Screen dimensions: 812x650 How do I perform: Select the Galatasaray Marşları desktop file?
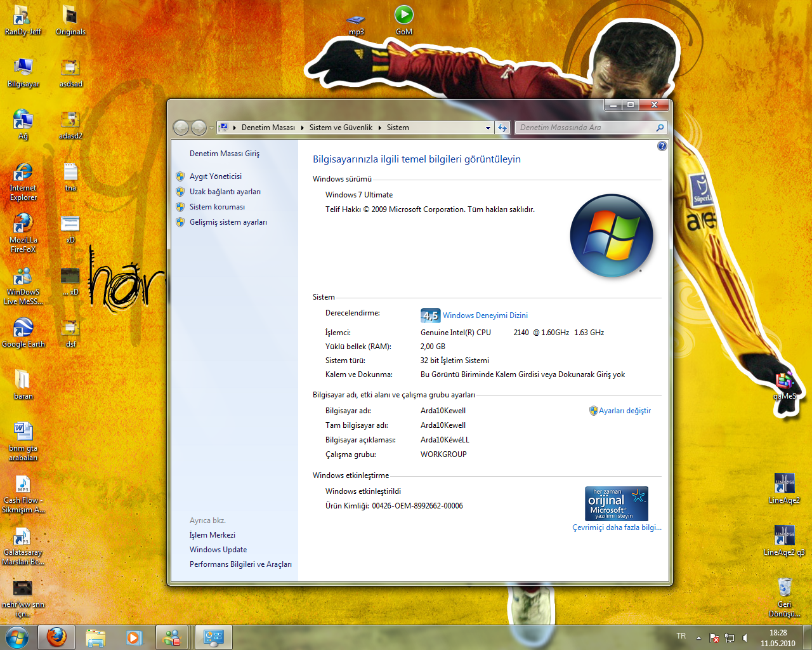point(23,546)
